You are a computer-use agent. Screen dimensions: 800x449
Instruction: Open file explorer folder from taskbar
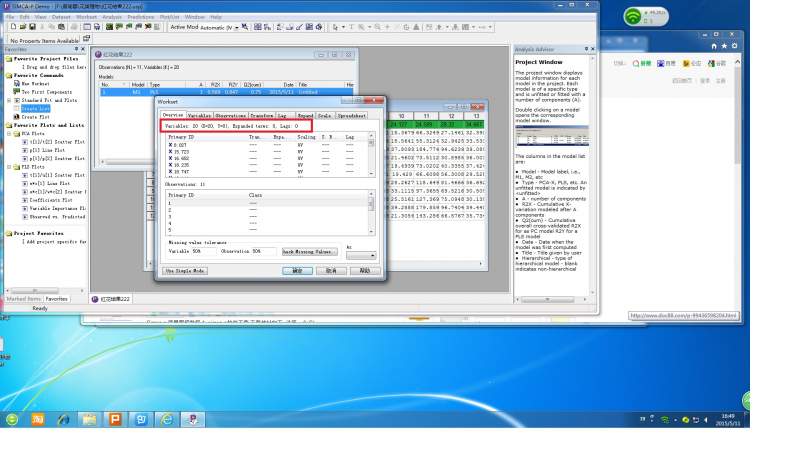[89, 419]
